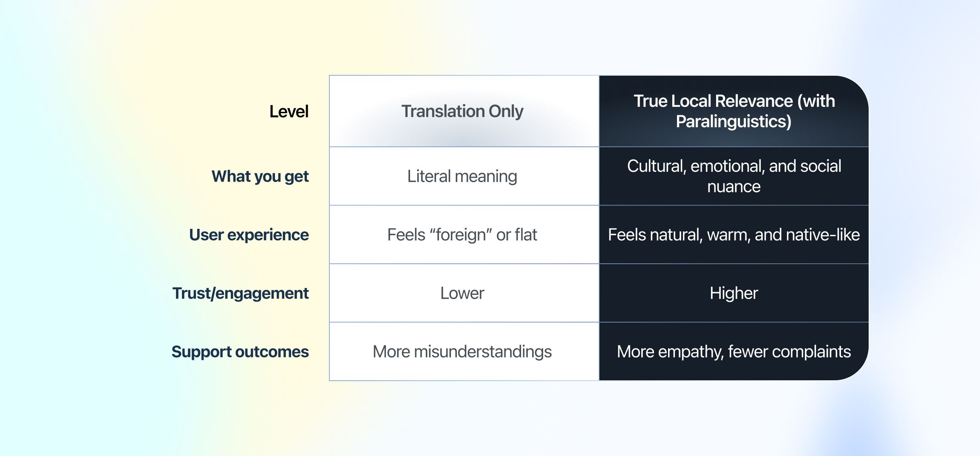Click Feels natural, warm, native-like cell
This screenshot has height=456, width=980.
734,235
